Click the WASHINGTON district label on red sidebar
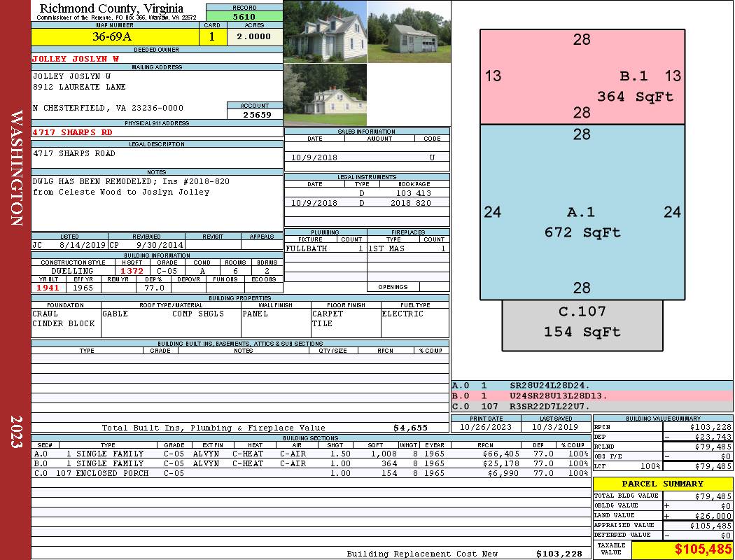735x560 pixels. pos(15,168)
